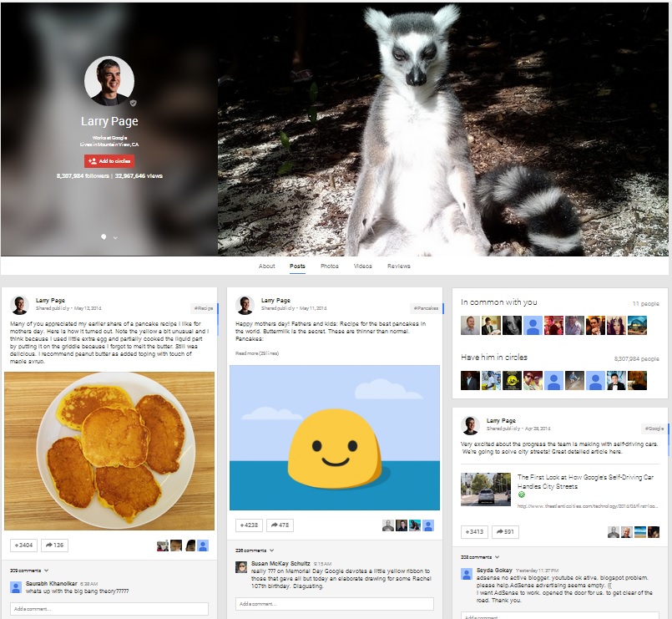Go to the Videos tab
The width and height of the screenshot is (672, 619).
point(363,266)
